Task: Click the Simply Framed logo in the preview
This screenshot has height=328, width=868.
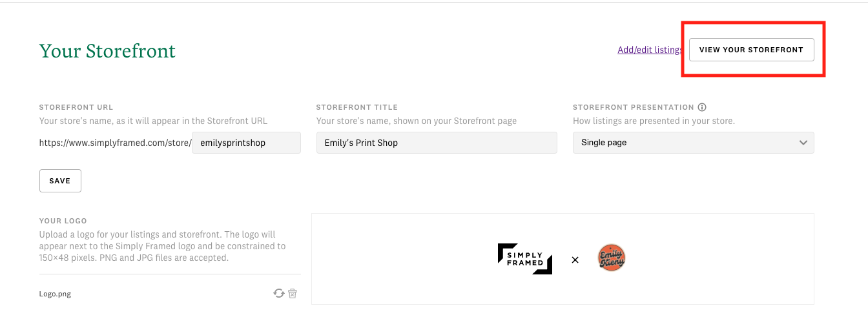Action: pyautogui.click(x=525, y=259)
